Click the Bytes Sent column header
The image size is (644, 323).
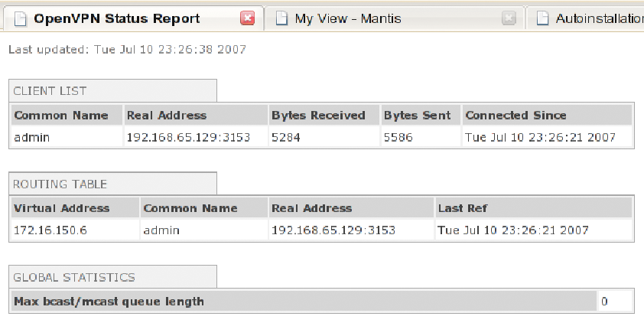pyautogui.click(x=417, y=116)
